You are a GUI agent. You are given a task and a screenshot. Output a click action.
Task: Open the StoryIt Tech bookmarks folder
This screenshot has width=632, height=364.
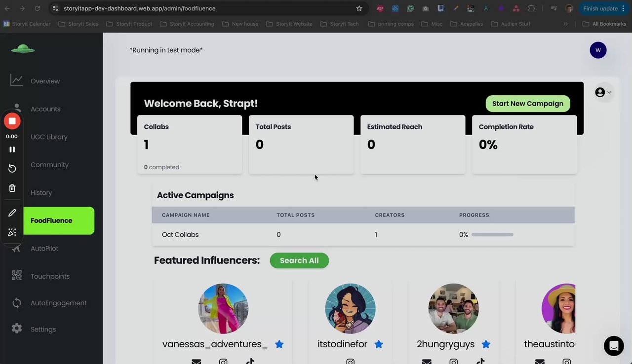pyautogui.click(x=340, y=24)
